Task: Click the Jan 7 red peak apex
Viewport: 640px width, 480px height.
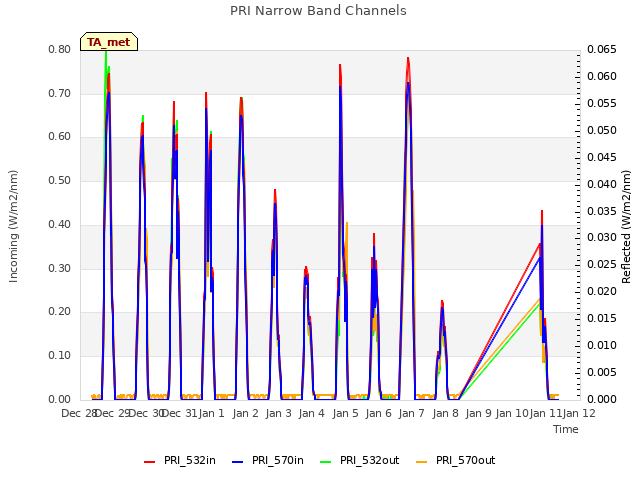Action: [x=408, y=58]
